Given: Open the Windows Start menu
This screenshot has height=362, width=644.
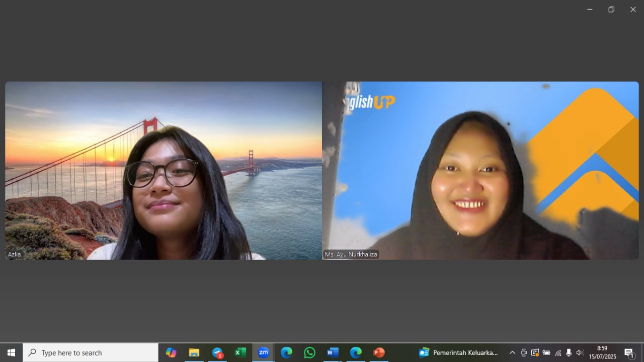Looking at the screenshot, I should coord(11,352).
